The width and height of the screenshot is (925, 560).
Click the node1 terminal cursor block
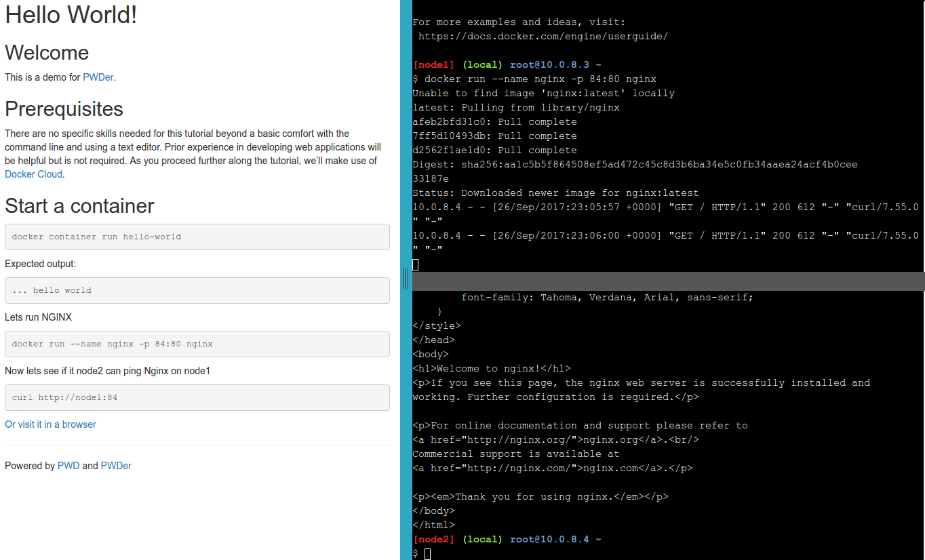click(x=416, y=264)
